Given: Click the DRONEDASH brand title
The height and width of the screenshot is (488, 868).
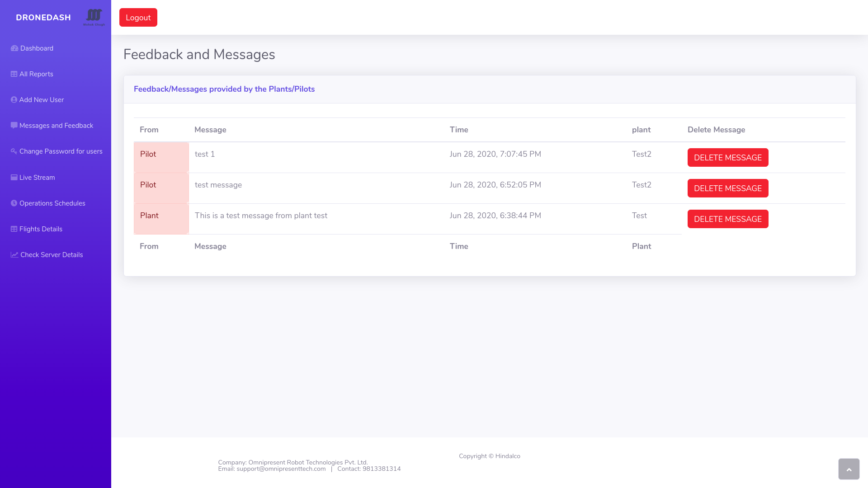Looking at the screenshot, I should coord(43,18).
